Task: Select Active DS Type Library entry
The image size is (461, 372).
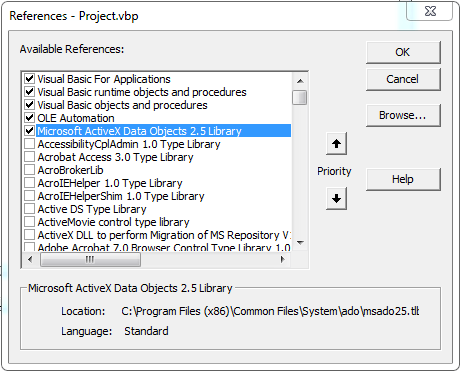Action: click(92, 209)
